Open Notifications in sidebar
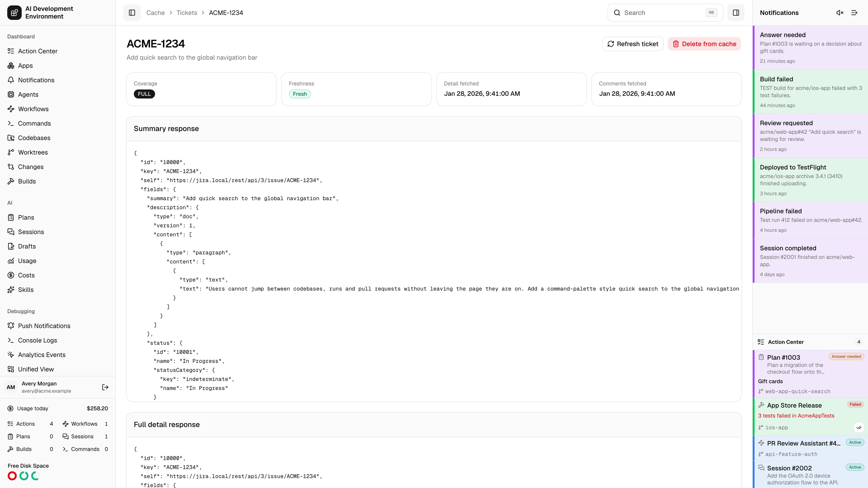The width and height of the screenshot is (868, 488). (58, 80)
